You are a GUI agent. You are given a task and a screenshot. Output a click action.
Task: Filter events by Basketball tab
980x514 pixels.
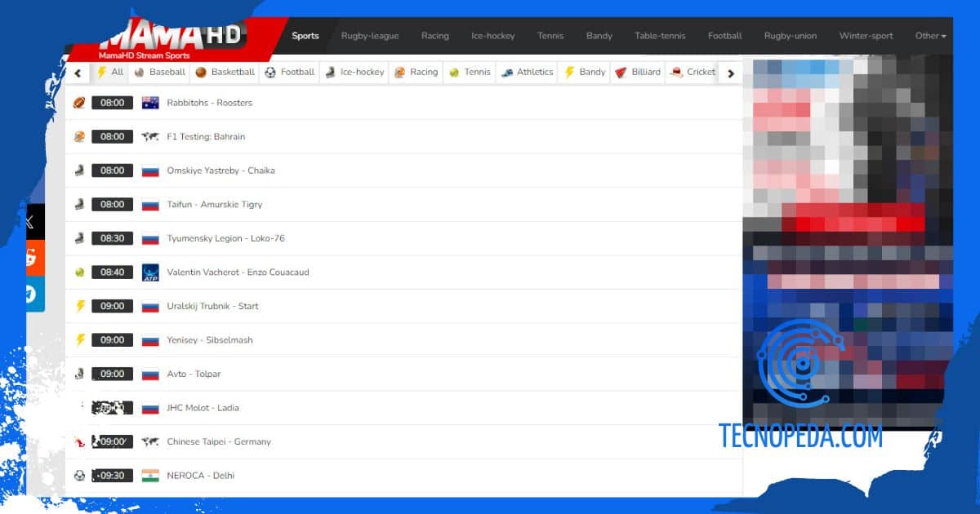tap(225, 72)
